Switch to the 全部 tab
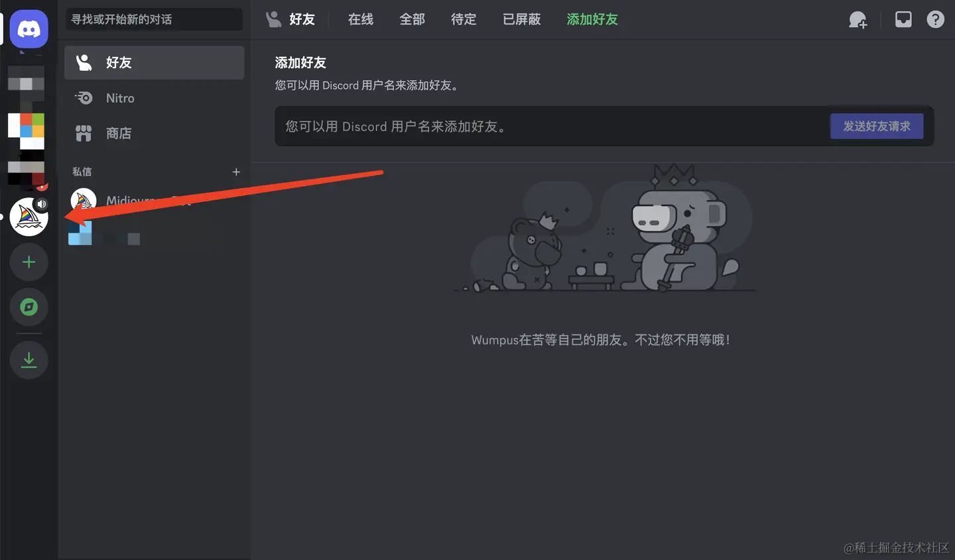 (x=412, y=19)
